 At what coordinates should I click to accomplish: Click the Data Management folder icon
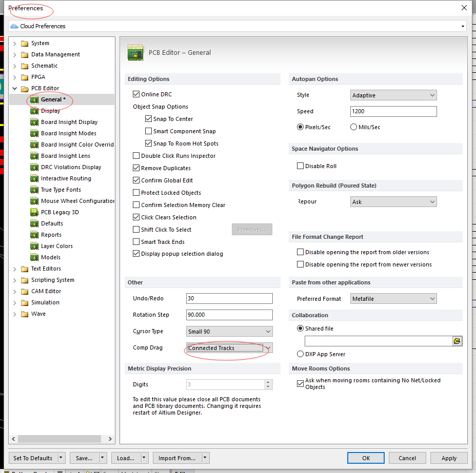tap(25, 54)
